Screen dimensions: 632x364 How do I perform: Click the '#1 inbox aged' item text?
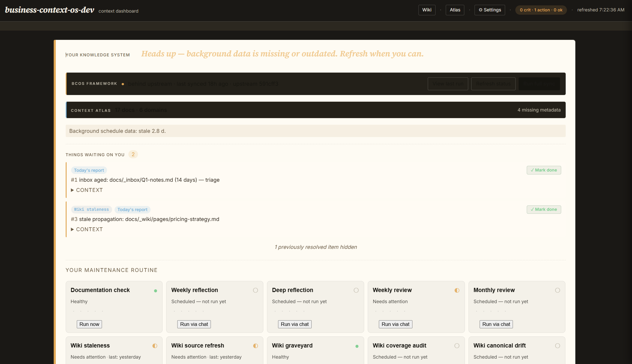145,180
